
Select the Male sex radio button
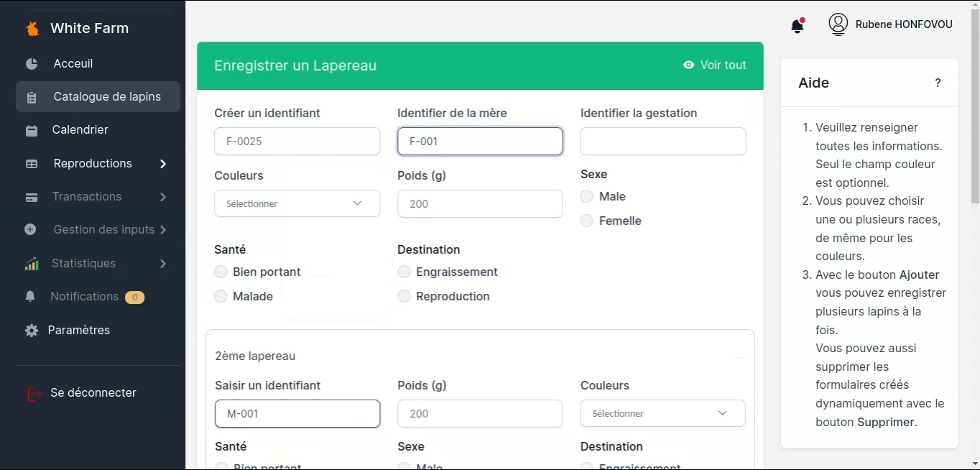(587, 196)
